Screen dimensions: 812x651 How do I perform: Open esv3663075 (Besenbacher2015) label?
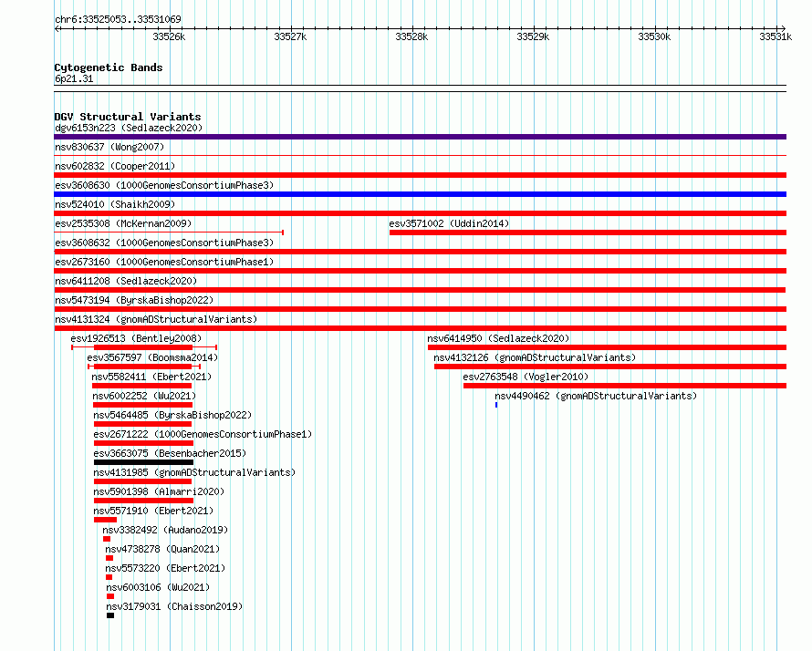point(170,453)
